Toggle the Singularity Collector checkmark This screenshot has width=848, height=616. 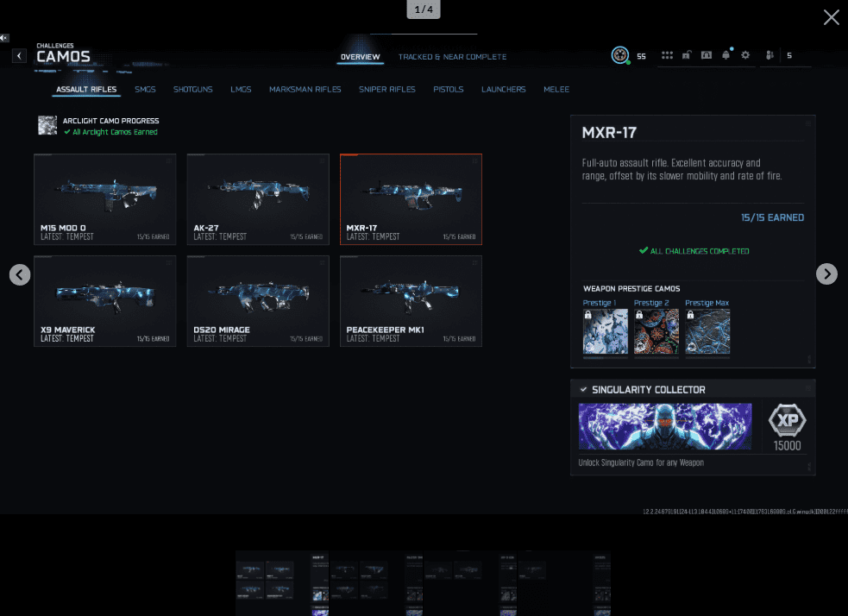584,390
